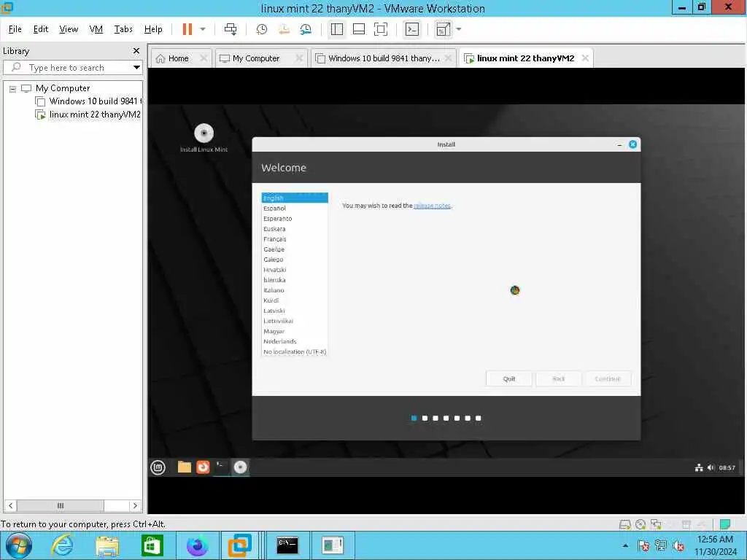Open Terminal from the Mint panel

tap(221, 467)
